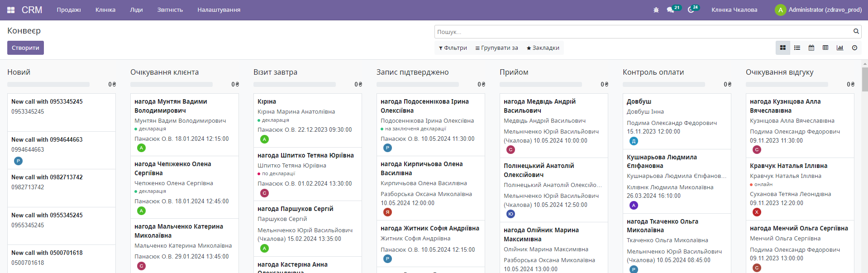Switch to list view
Image resolution: width=868 pixels, height=273 pixels.
point(797,48)
